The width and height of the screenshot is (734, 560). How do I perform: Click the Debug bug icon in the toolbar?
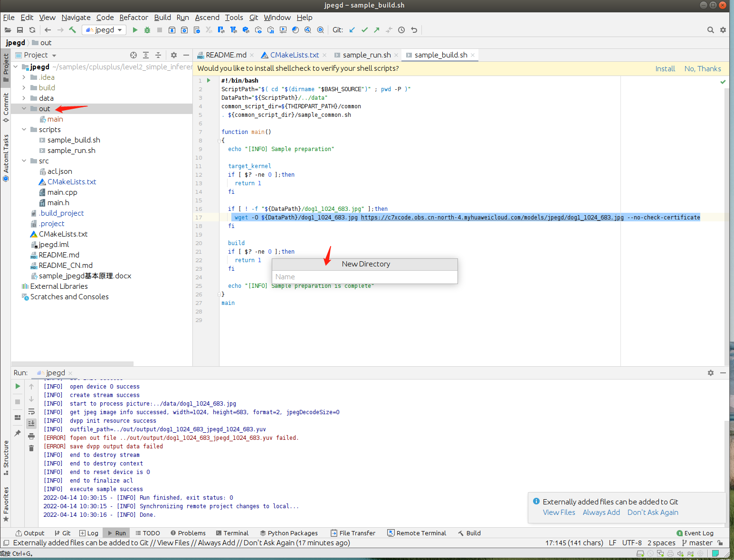(x=147, y=30)
